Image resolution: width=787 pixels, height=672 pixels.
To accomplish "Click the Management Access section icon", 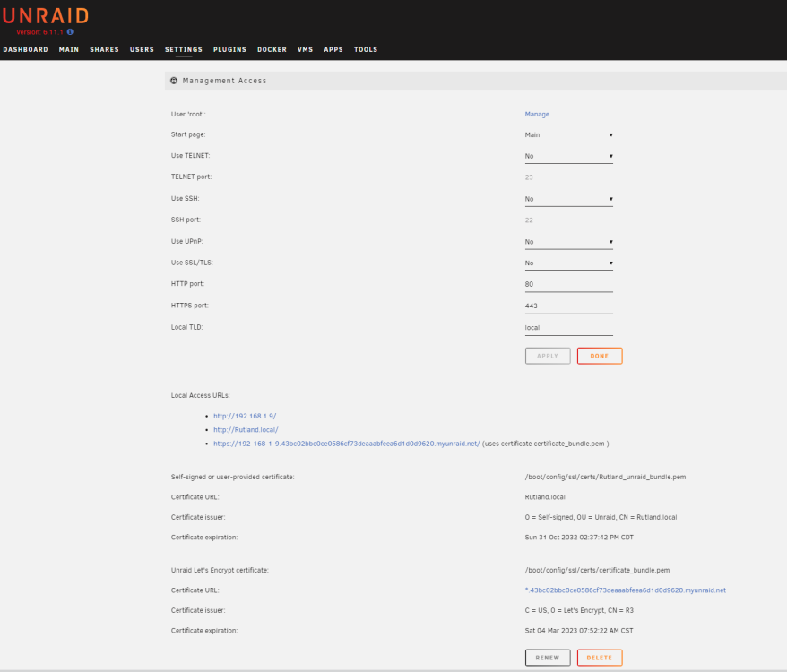I will tap(174, 81).
